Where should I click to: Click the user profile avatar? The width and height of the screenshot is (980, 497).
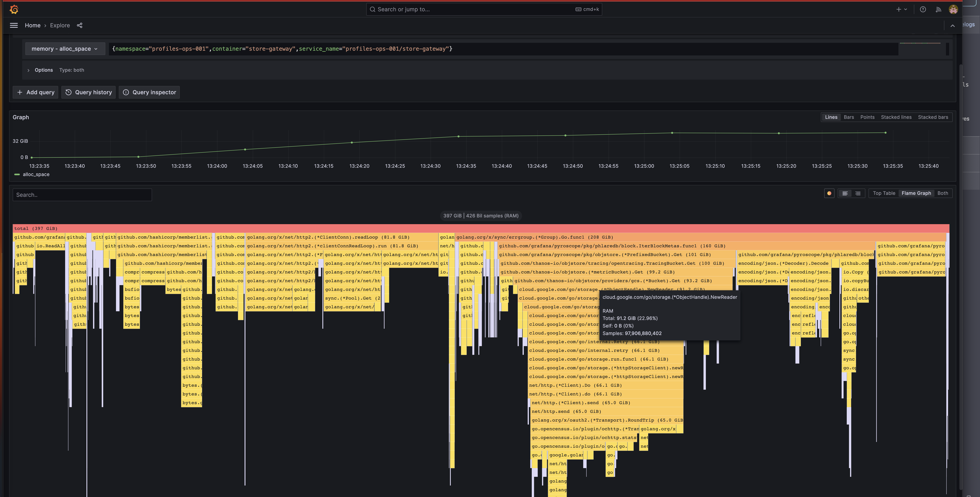point(953,9)
